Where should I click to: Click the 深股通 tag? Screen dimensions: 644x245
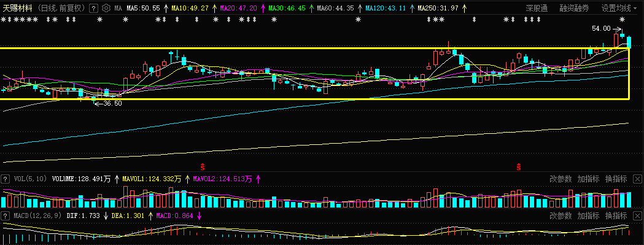(x=537, y=8)
